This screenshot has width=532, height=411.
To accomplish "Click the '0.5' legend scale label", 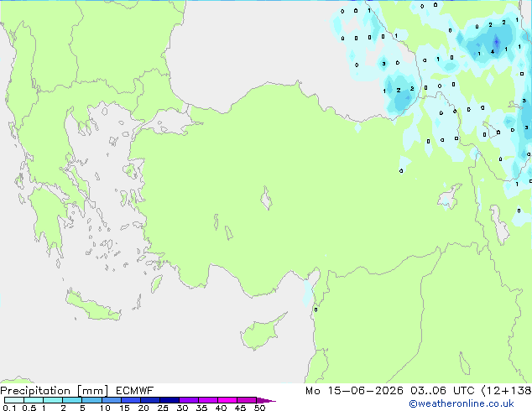I will [29, 408].
